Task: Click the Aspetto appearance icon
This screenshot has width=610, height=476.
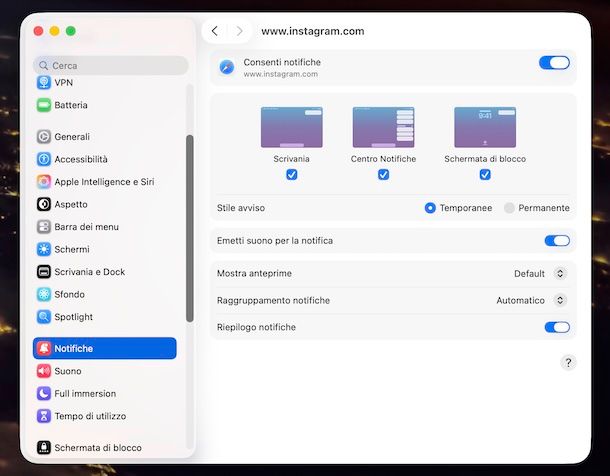Action: (x=44, y=204)
